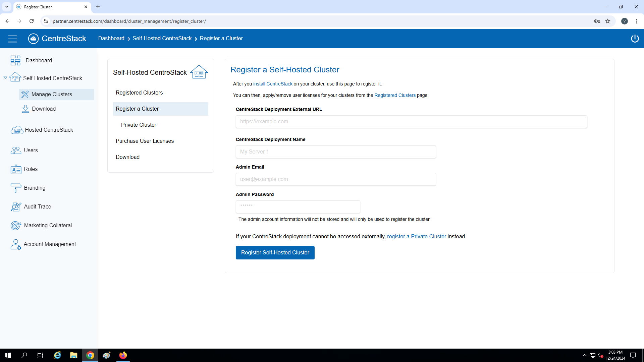Click Self-Hosted CentreStack breadcrumb link
This screenshot has width=644, height=362.
162,39
